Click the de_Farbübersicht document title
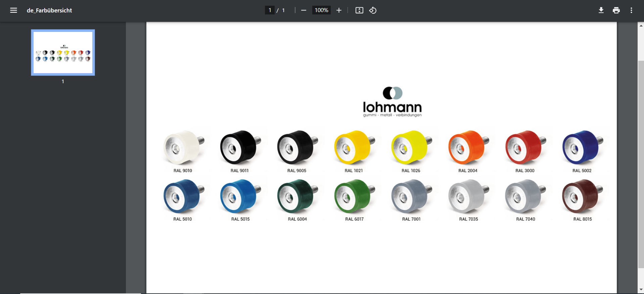The width and height of the screenshot is (644, 294). click(x=49, y=10)
